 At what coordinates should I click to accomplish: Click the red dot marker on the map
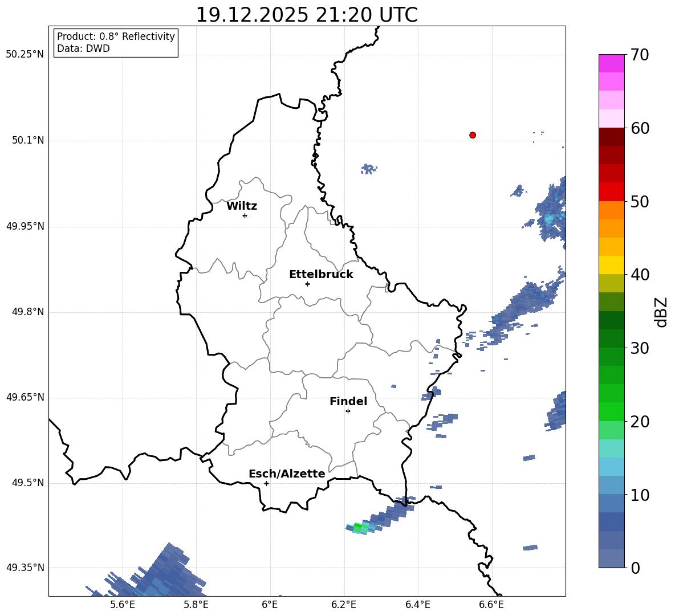pyautogui.click(x=473, y=135)
